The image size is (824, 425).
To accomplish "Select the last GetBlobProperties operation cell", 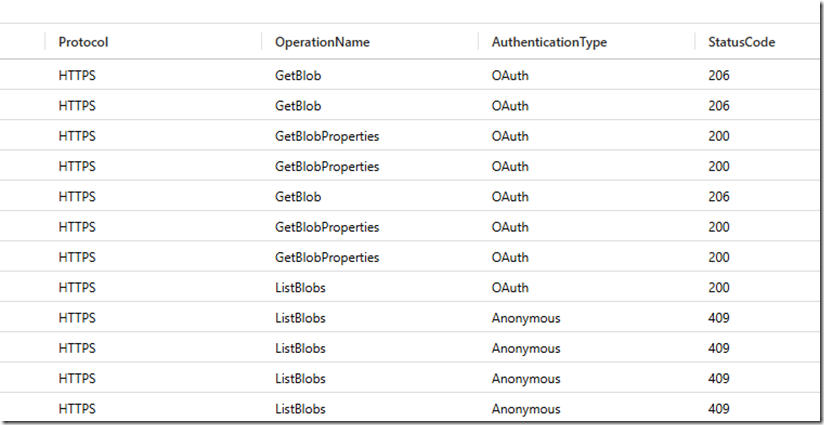I will pos(327,257).
